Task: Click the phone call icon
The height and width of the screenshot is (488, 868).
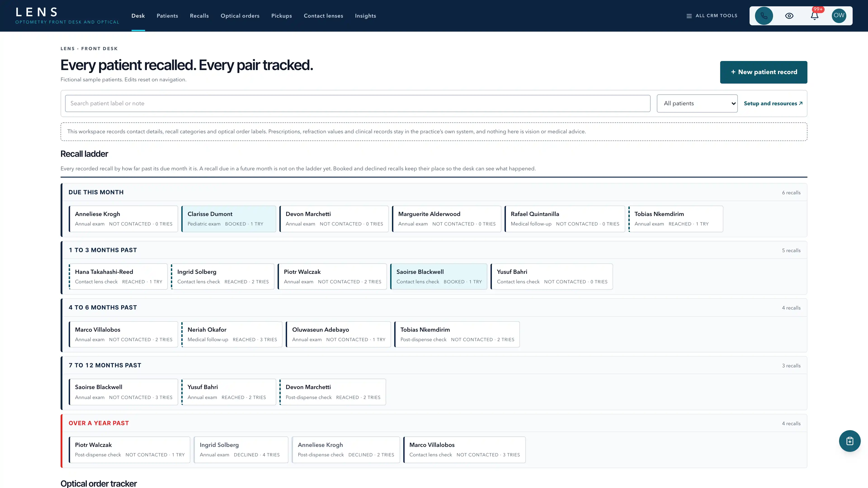Action: (x=764, y=16)
